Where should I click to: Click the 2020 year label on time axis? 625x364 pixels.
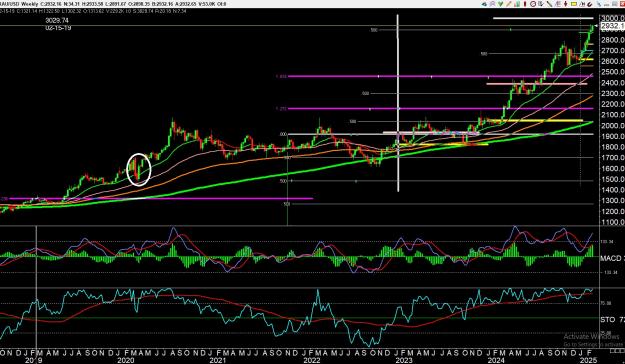click(x=126, y=360)
